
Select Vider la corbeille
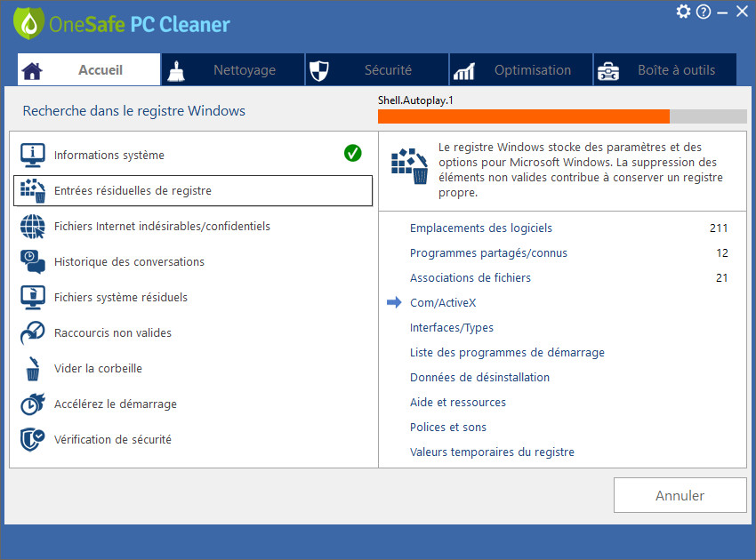[x=193, y=369]
